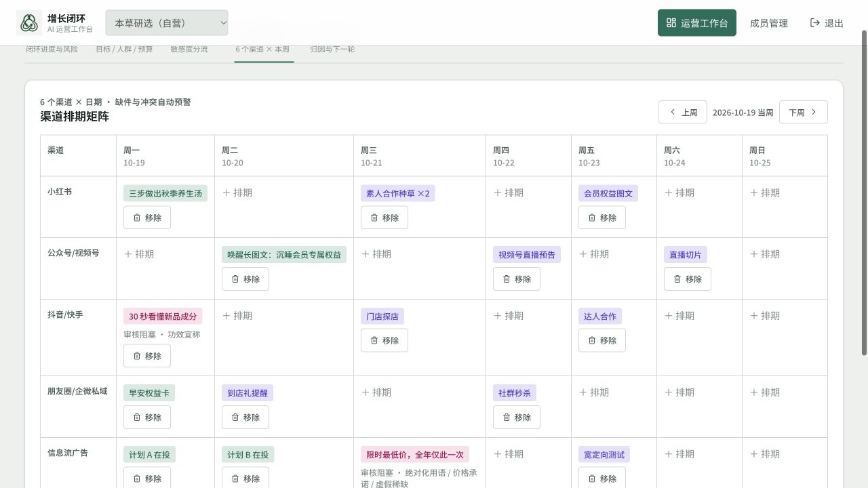Remove the 唤醒长图文 post via trash icon
Screen dimensions: 868x488
235,279
